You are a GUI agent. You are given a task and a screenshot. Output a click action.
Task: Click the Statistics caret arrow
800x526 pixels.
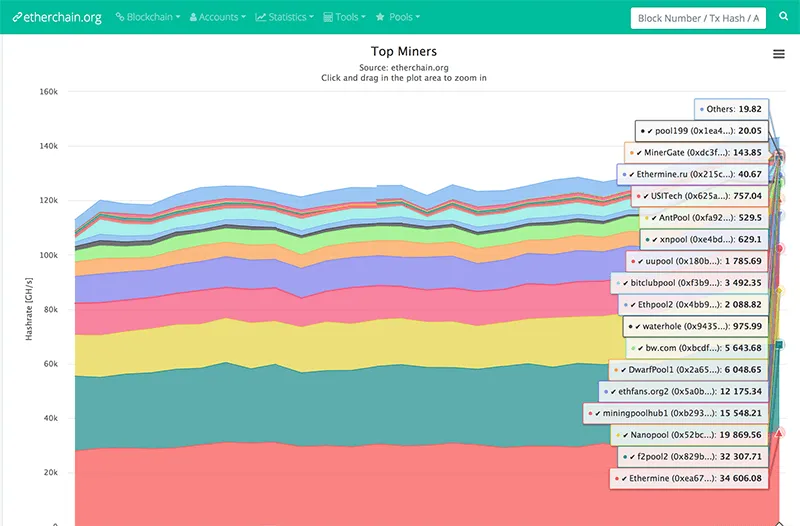(x=311, y=17)
